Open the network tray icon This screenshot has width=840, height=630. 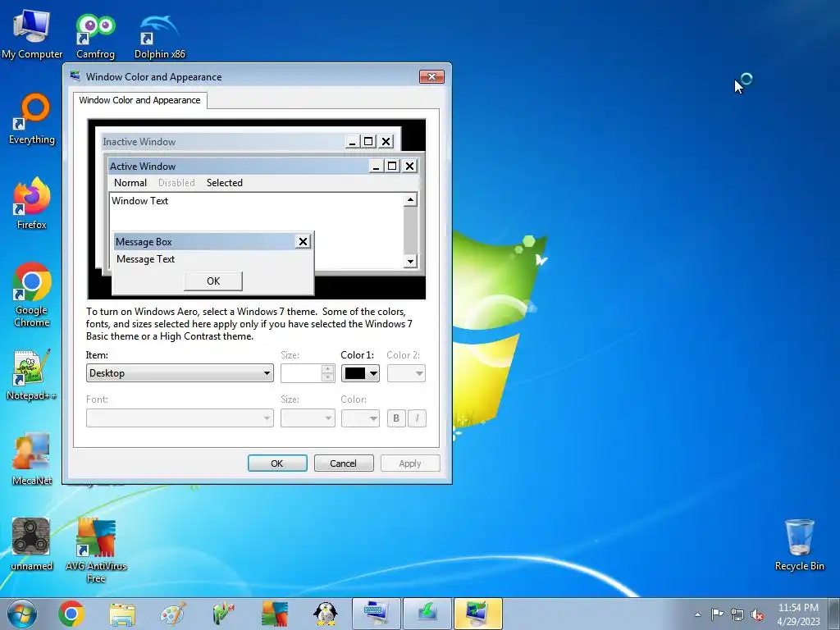(x=737, y=614)
